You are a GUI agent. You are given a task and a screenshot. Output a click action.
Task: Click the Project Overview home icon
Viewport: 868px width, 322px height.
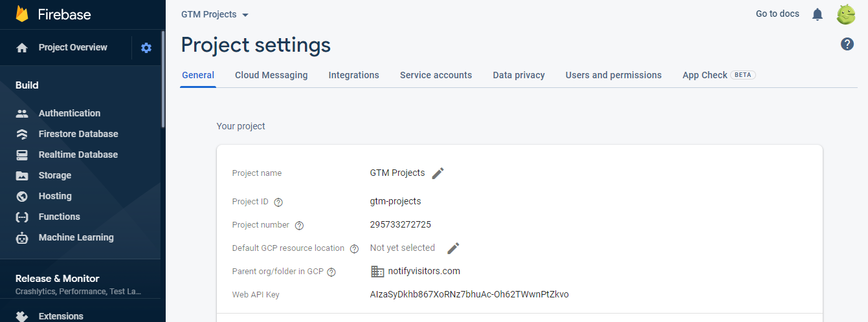point(22,48)
